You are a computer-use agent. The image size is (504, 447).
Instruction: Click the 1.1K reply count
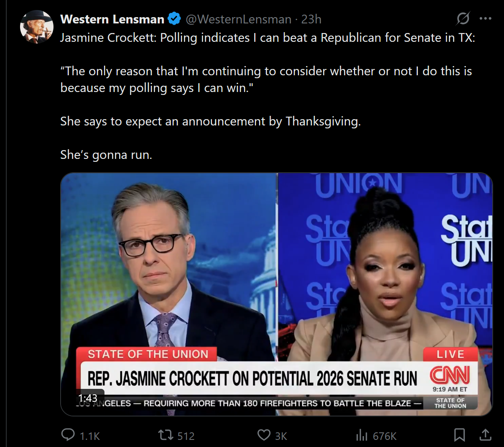[90, 436]
